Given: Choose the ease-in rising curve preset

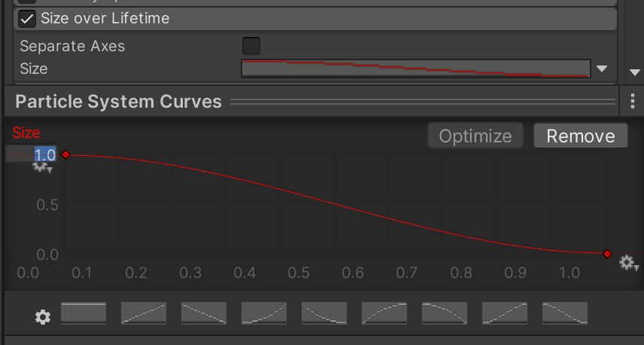Looking at the screenshot, I should pyautogui.click(x=264, y=313).
